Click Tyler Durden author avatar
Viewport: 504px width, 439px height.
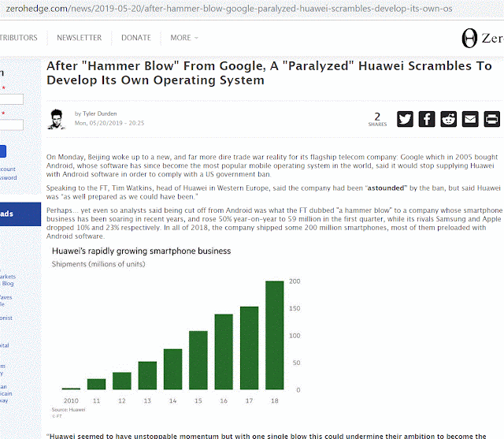[x=57, y=119]
